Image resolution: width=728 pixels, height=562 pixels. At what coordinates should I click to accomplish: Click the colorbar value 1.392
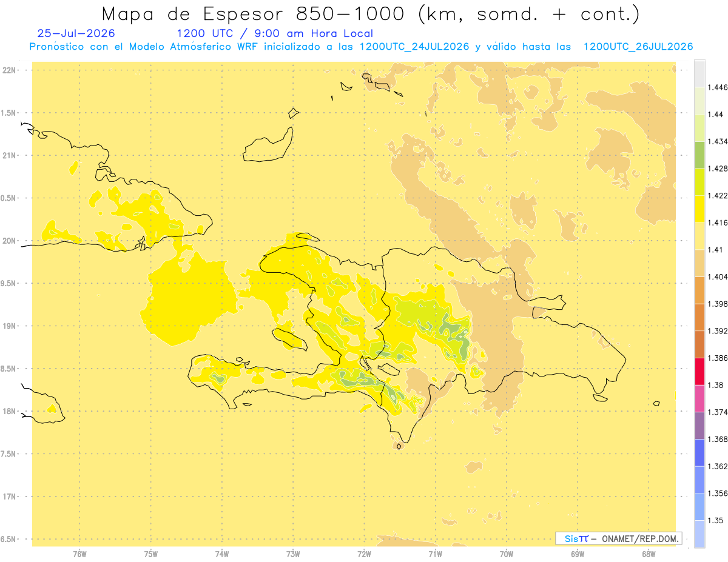tap(719, 331)
